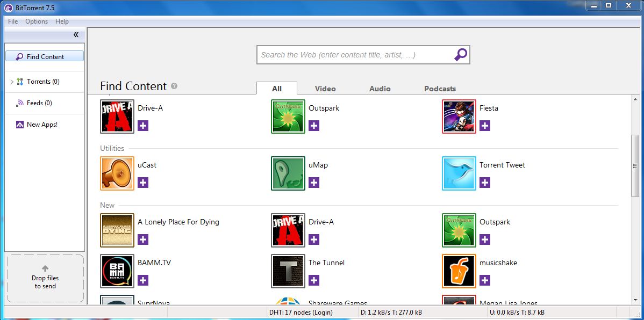Add A Lonely Place For Dying app
Image resolution: width=644 pixels, height=320 pixels.
143,239
